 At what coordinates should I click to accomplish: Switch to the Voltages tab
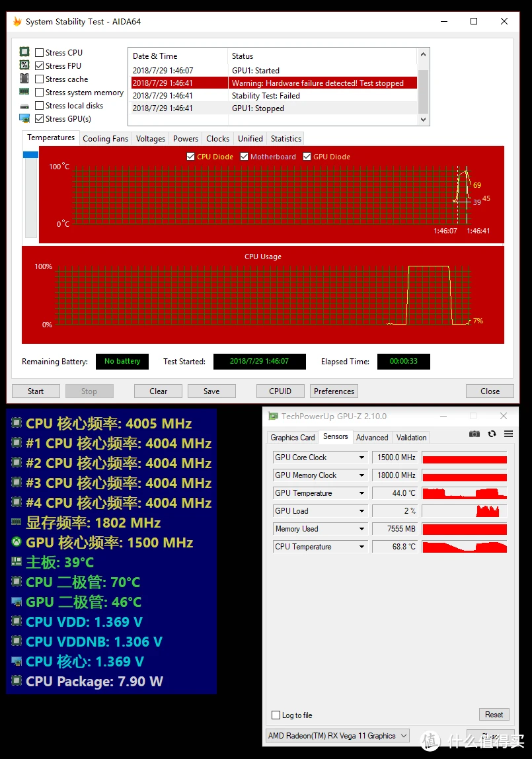tap(151, 139)
